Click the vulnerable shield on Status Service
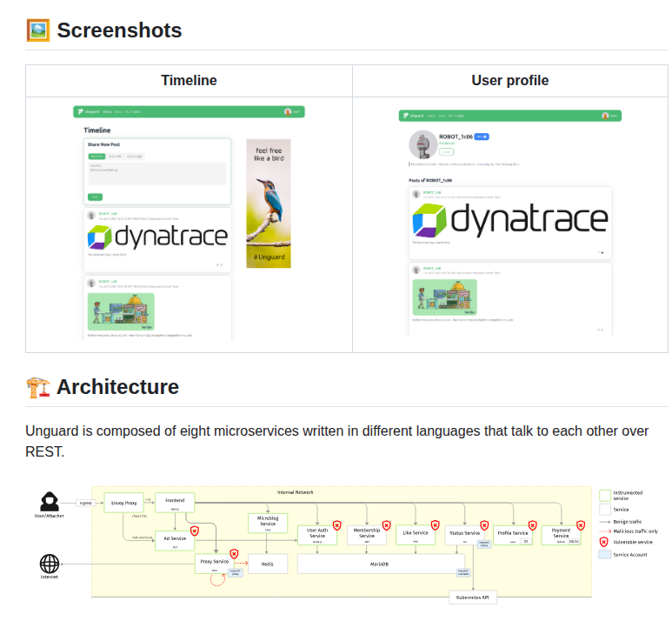672x621 pixels. pyautogui.click(x=484, y=525)
